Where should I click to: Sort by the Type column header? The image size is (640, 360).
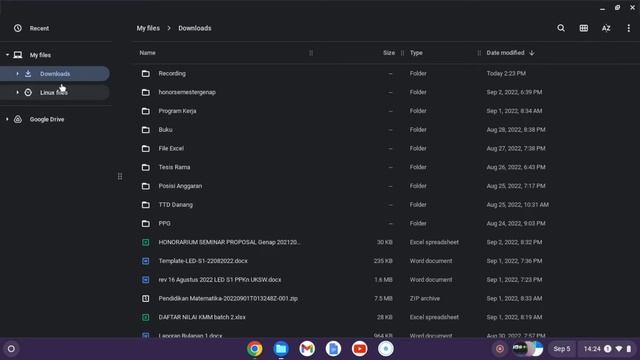(416, 53)
